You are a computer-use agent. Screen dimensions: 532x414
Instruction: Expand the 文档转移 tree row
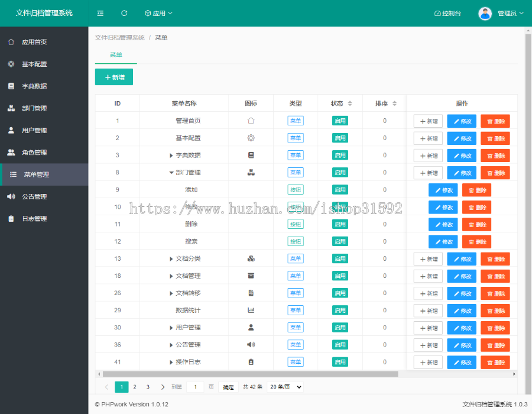[171, 293]
